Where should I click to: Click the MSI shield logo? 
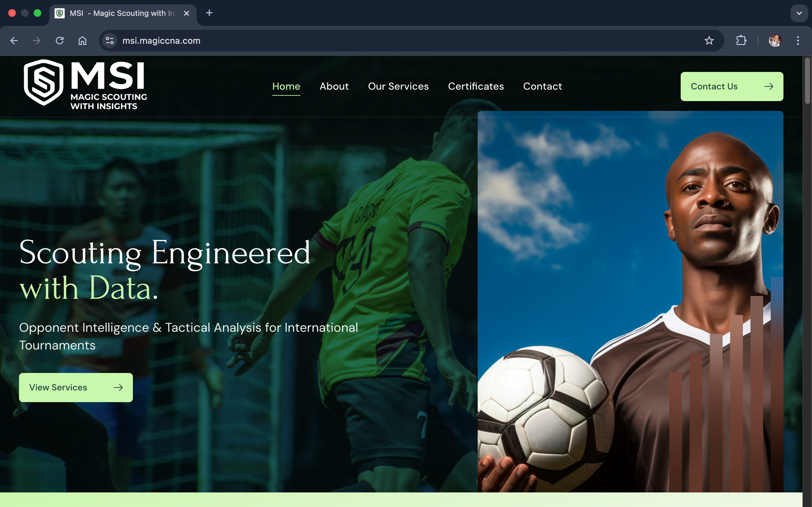[x=44, y=82]
